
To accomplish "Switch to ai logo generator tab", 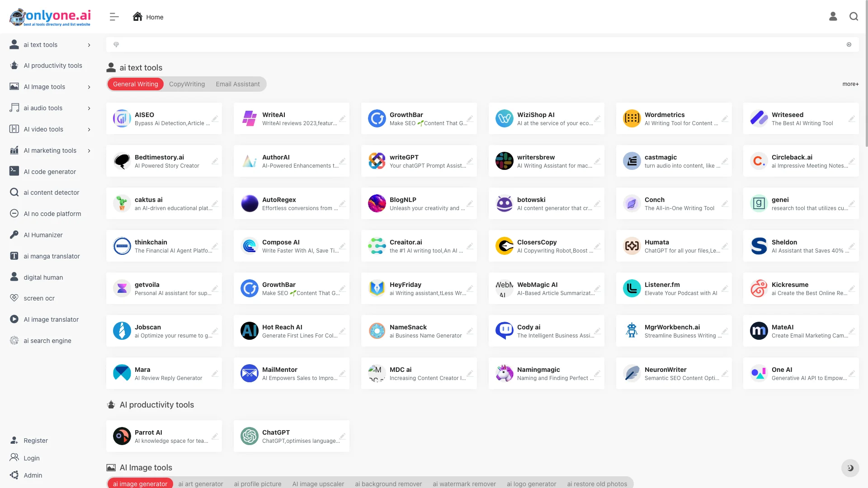I will tap(531, 483).
